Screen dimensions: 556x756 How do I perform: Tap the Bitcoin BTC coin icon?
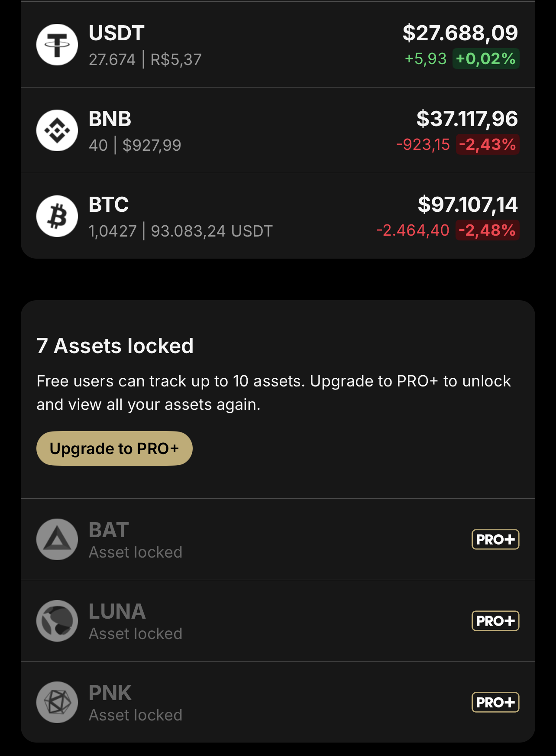pyautogui.click(x=57, y=216)
